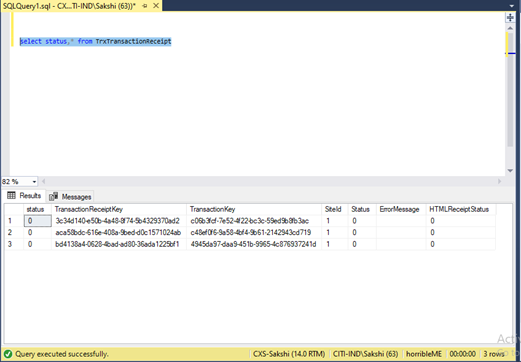Click cell aca58bdc-616e-408a receipt key
The width and height of the screenshot is (521, 362).
119,232
